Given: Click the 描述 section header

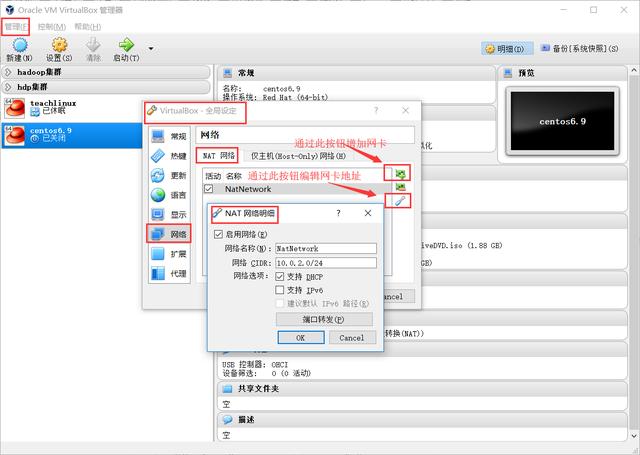Looking at the screenshot, I should pyautogui.click(x=422, y=420).
